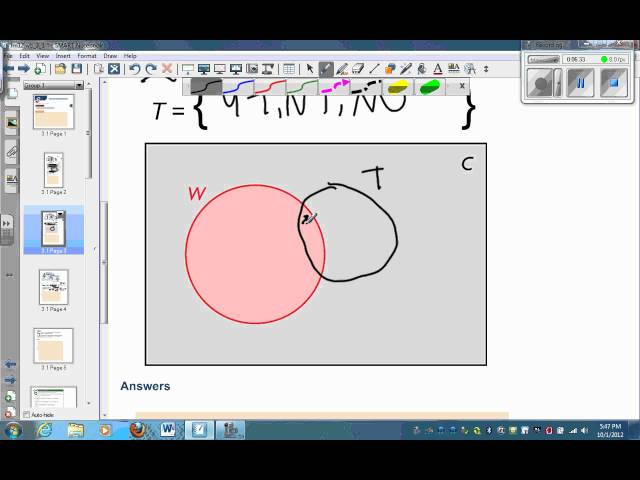Pick the green pen style
This screenshot has height=480, width=640.
pos(302,87)
